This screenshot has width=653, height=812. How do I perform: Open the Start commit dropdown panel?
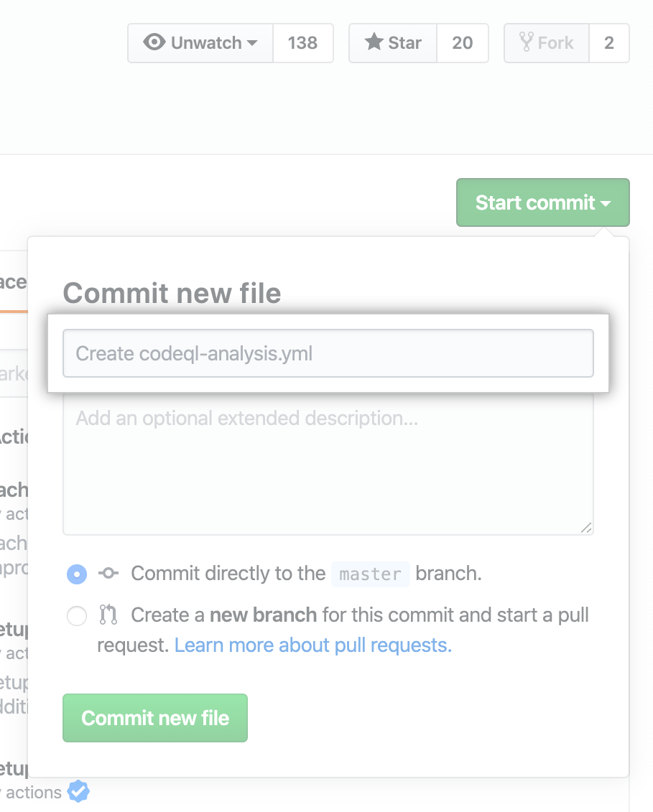tap(542, 202)
